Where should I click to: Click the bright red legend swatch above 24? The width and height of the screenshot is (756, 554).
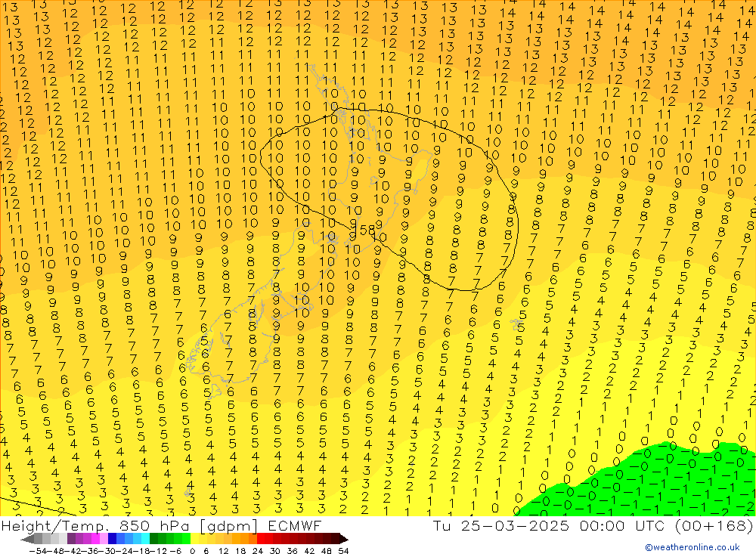(261, 539)
